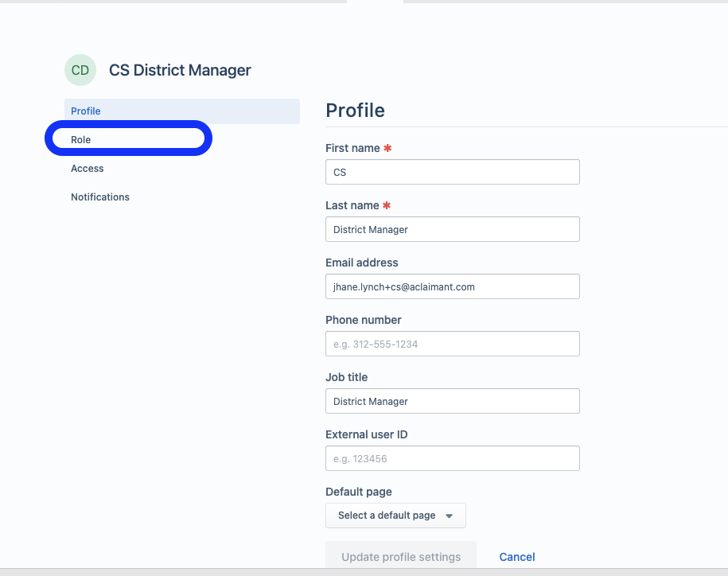Click the CD avatar circle
The image size is (728, 576).
(80, 70)
